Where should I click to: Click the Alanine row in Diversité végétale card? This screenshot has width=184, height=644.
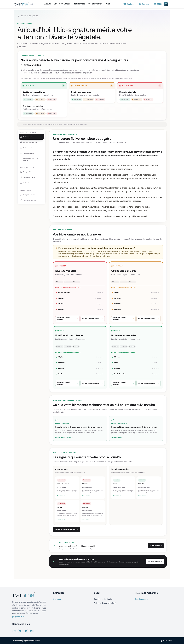pyautogui.click(x=80, y=304)
